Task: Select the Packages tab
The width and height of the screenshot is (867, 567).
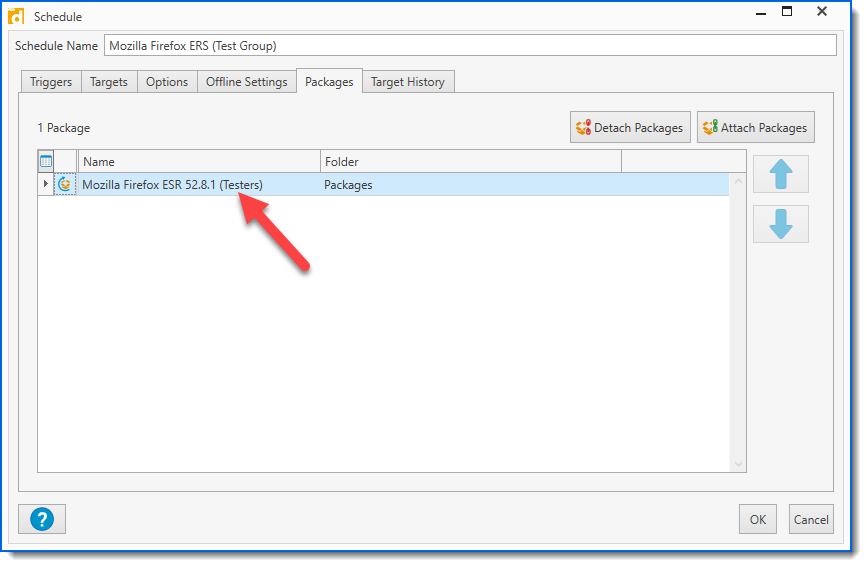Action: (329, 81)
